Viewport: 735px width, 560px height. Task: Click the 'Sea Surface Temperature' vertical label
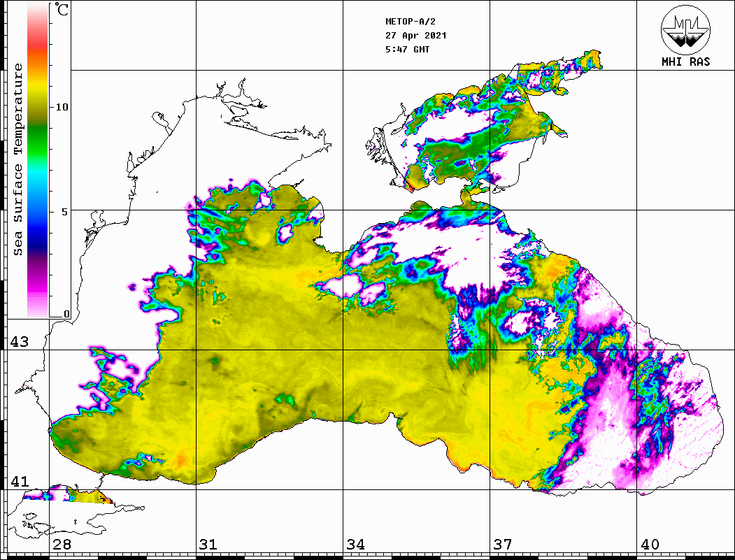click(17, 159)
